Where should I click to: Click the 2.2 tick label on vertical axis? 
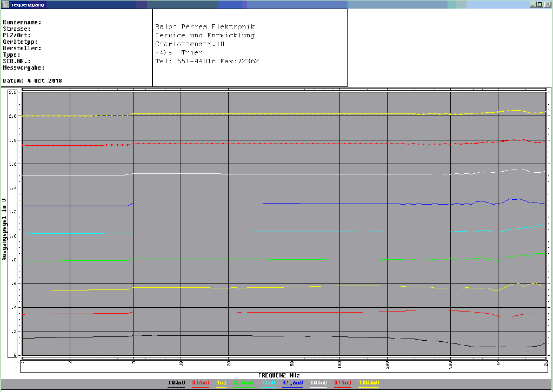(x=12, y=92)
